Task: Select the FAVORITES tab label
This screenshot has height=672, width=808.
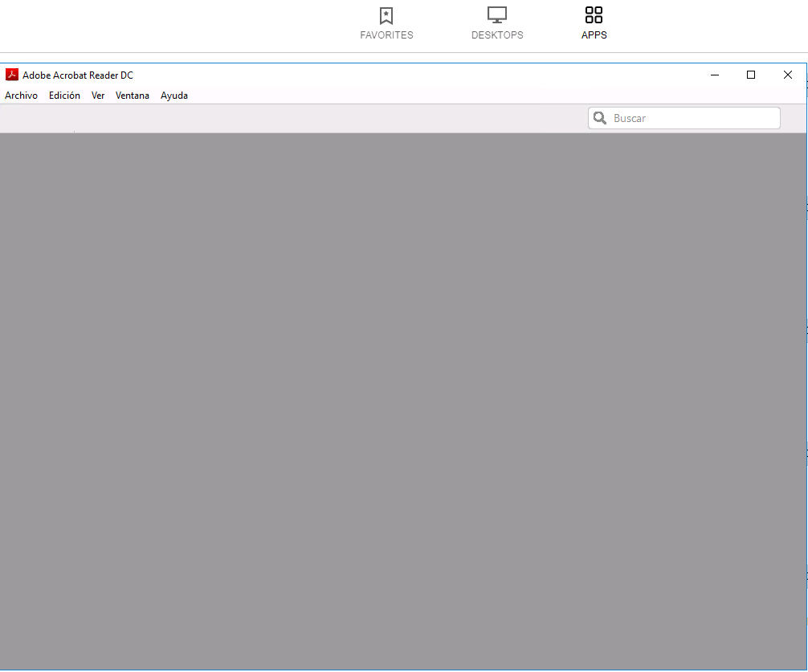Action: pyautogui.click(x=386, y=35)
